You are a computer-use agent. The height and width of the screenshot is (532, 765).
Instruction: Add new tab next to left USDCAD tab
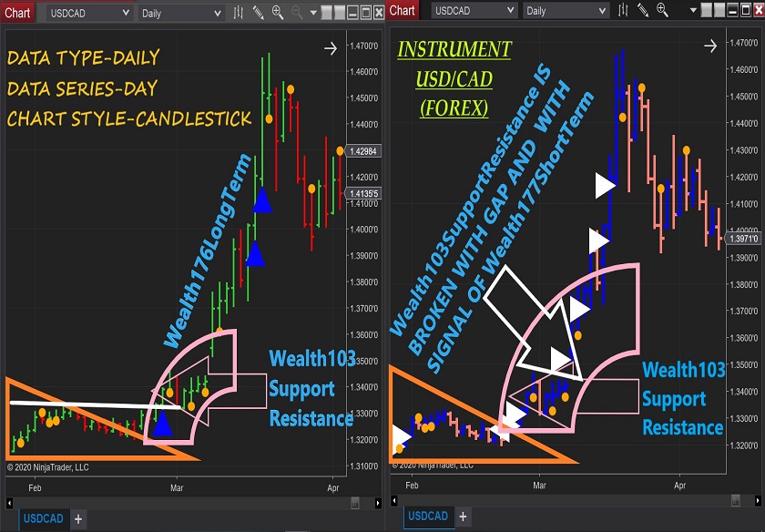click(x=79, y=519)
